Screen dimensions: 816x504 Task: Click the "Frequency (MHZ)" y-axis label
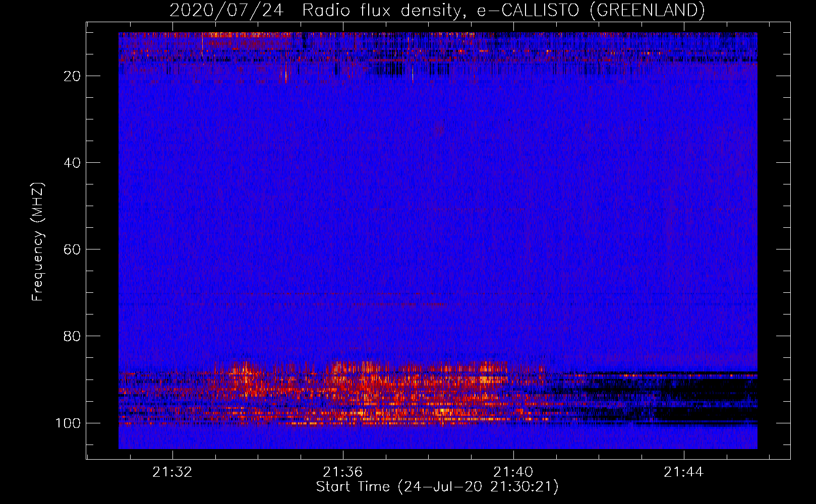pyautogui.click(x=38, y=241)
